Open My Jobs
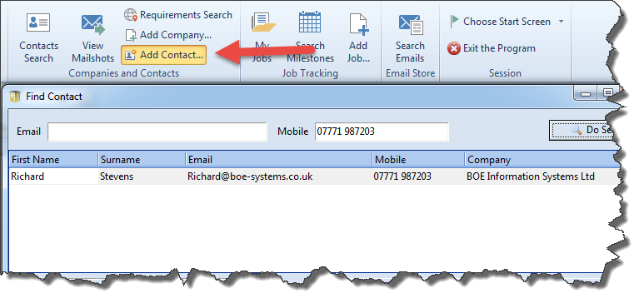 point(262,37)
